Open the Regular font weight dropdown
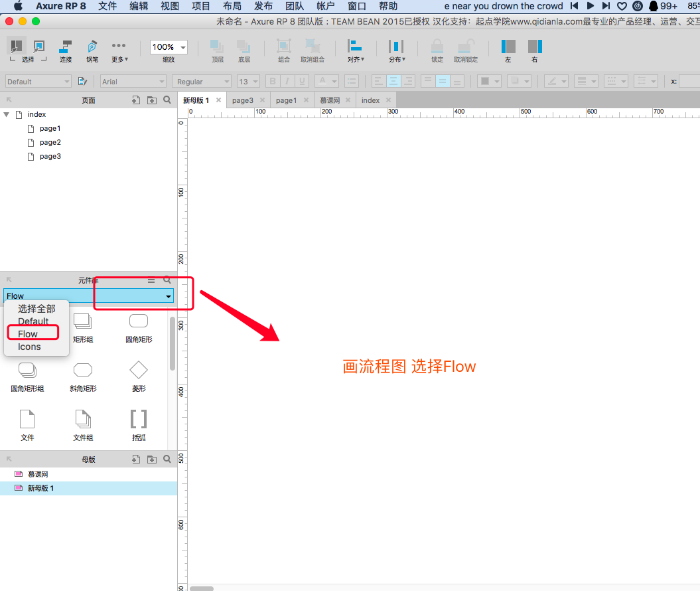 click(x=201, y=81)
